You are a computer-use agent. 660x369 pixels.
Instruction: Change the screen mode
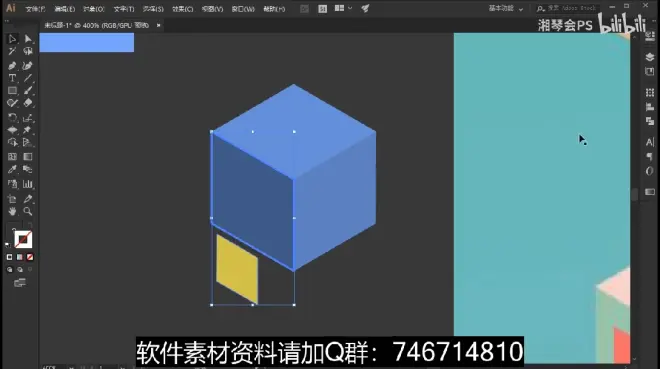(20, 283)
